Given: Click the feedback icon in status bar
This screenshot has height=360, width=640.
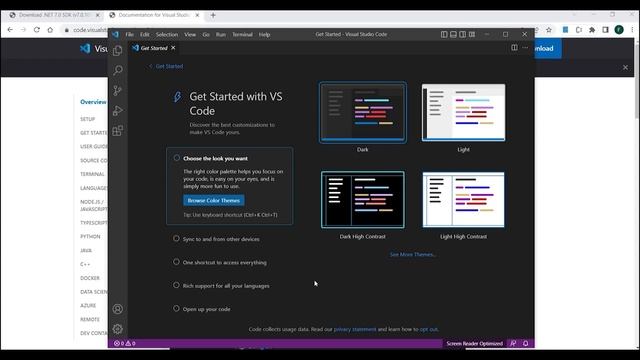Looking at the screenshot, I should coord(513,343).
